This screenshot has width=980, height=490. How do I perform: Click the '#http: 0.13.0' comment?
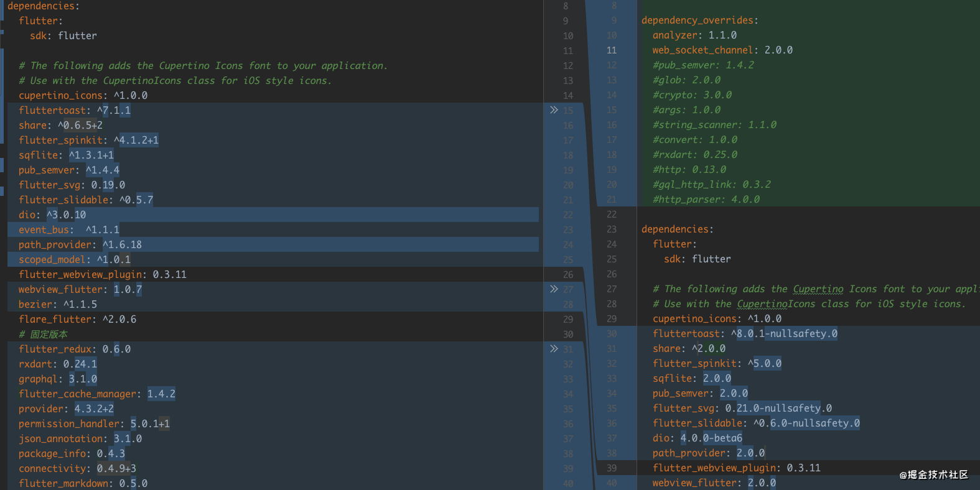point(689,169)
